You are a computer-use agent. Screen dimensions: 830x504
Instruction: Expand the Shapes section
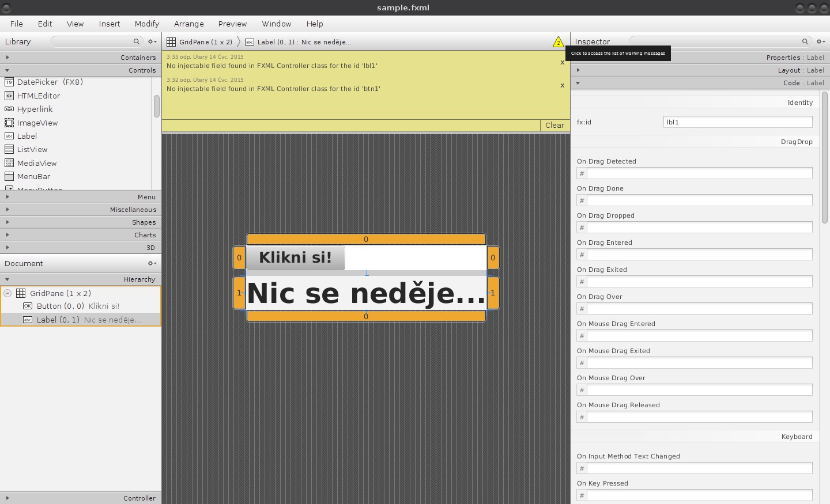(7, 222)
